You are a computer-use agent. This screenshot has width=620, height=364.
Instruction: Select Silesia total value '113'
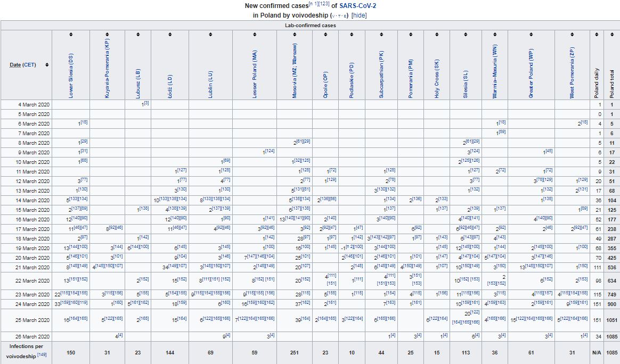tap(466, 352)
